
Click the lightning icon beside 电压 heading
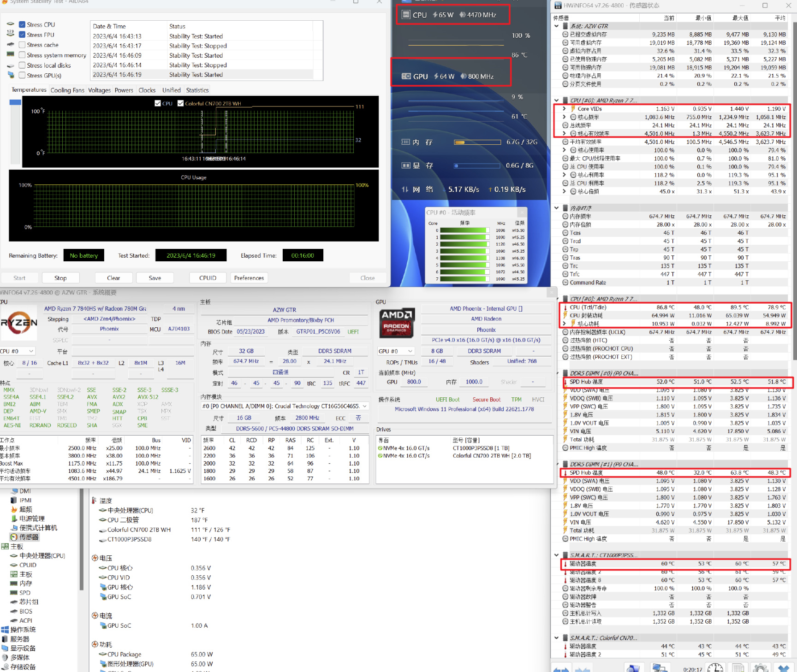(x=95, y=558)
